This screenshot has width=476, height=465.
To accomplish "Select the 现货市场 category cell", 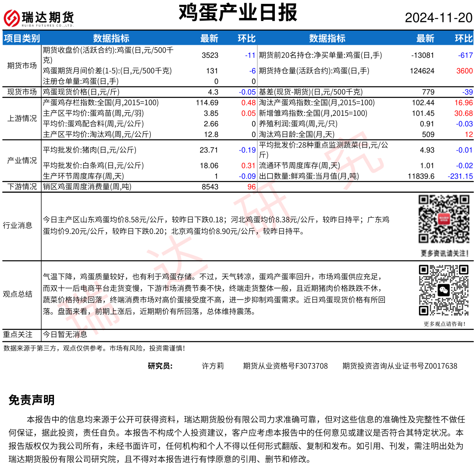I will [x=22, y=92].
